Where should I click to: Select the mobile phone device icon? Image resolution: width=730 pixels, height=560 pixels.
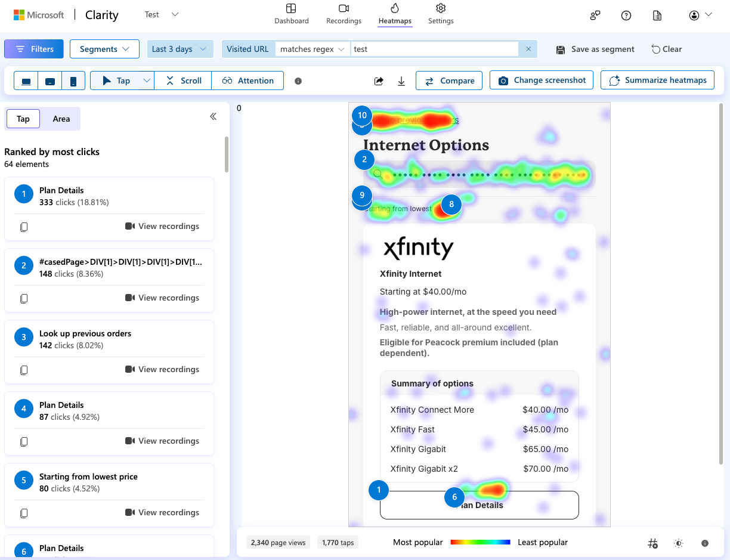pos(73,81)
